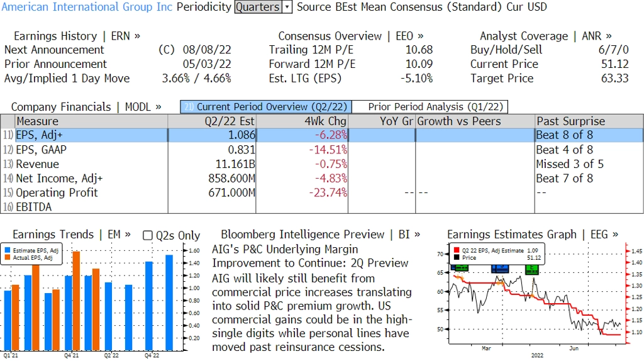Select the EPS, GAAP row
Screen dimensions: 644x361
[322, 150]
